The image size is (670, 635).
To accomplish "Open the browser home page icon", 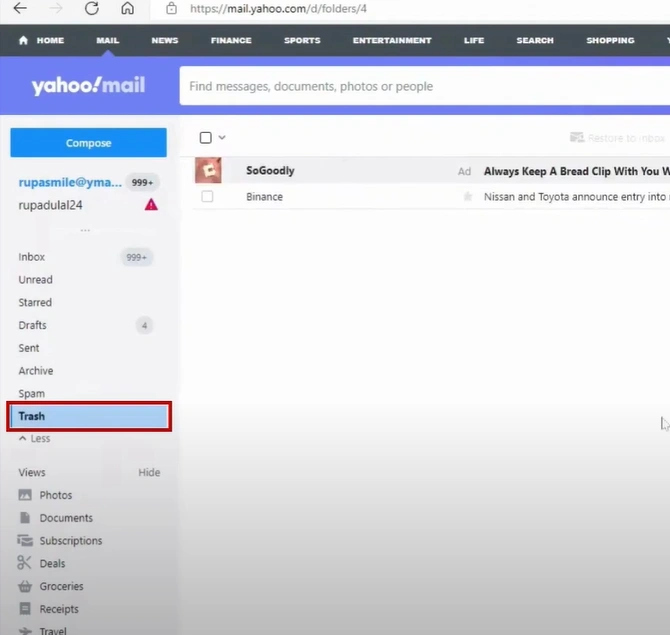I will [127, 8].
